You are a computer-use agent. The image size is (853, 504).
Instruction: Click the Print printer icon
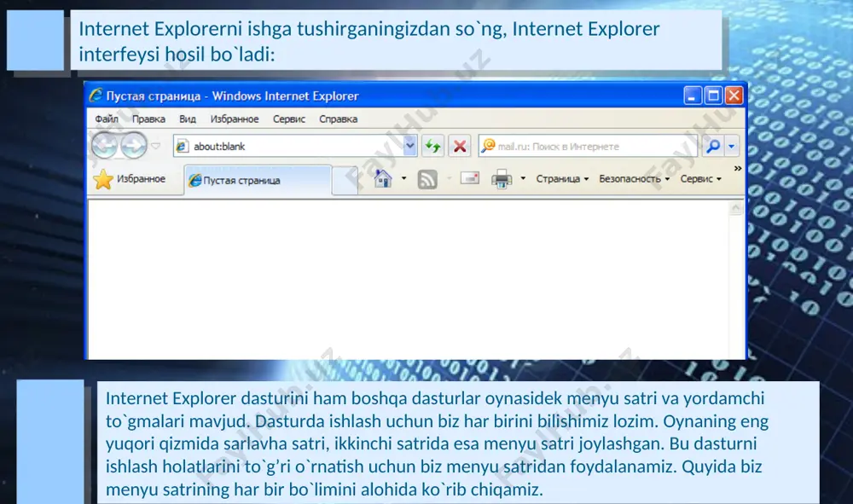(x=502, y=179)
